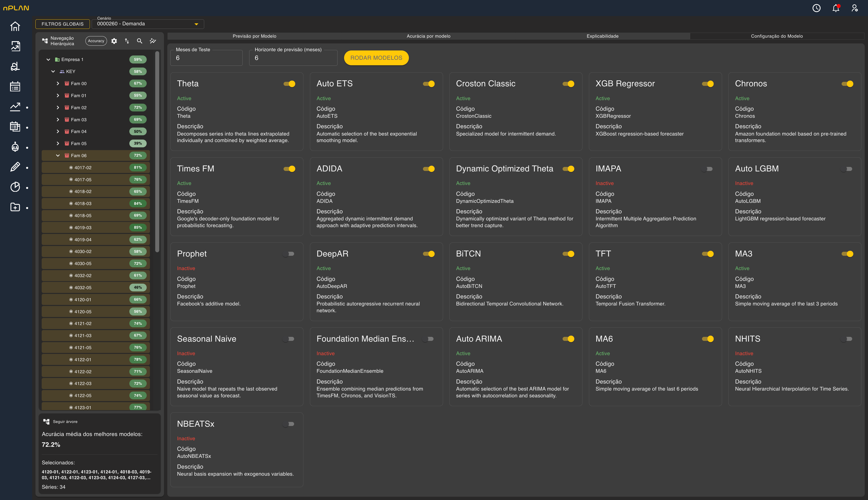868x500 pixels.
Task: Click the sparkle chart icon in navigation header
Action: 153,41
